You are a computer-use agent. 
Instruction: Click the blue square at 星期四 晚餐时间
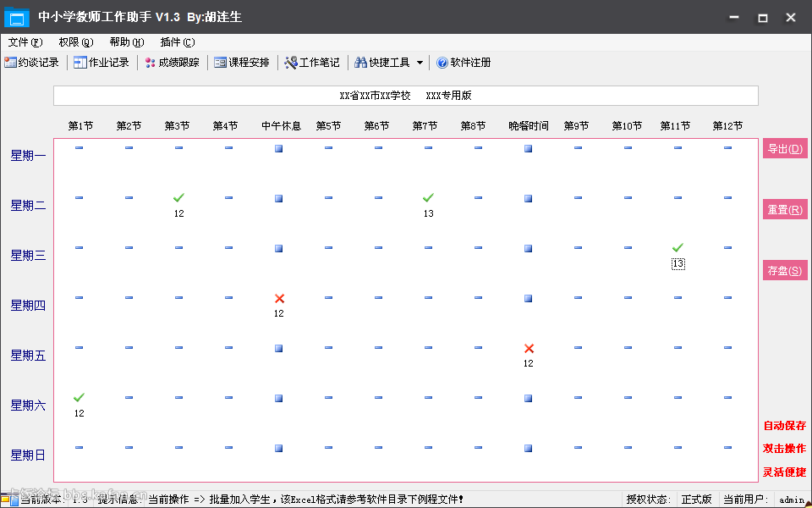[x=528, y=298]
